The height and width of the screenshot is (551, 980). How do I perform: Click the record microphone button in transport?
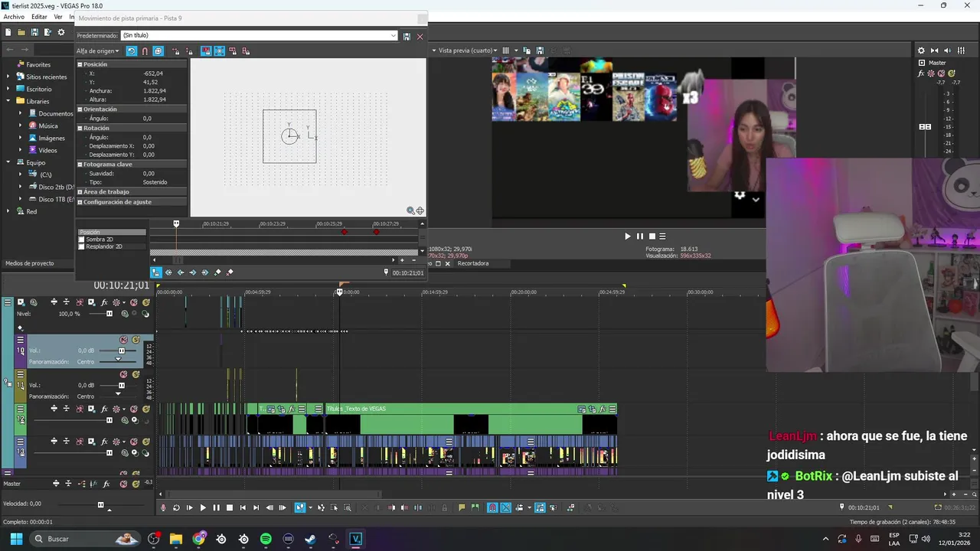click(x=163, y=508)
